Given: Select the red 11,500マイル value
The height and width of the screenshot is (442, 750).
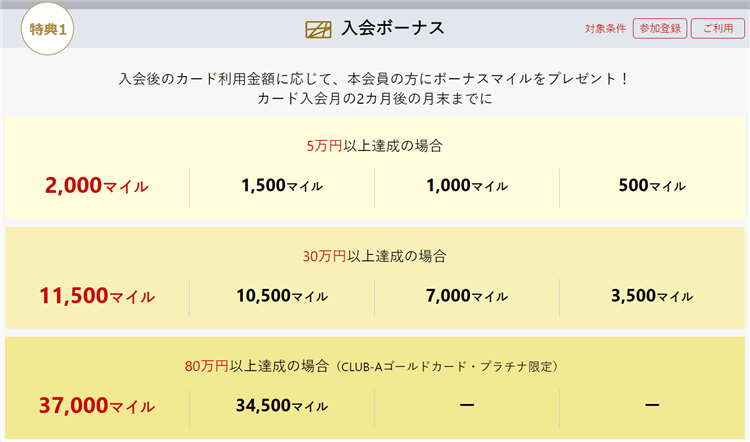Looking at the screenshot, I should point(97,296).
